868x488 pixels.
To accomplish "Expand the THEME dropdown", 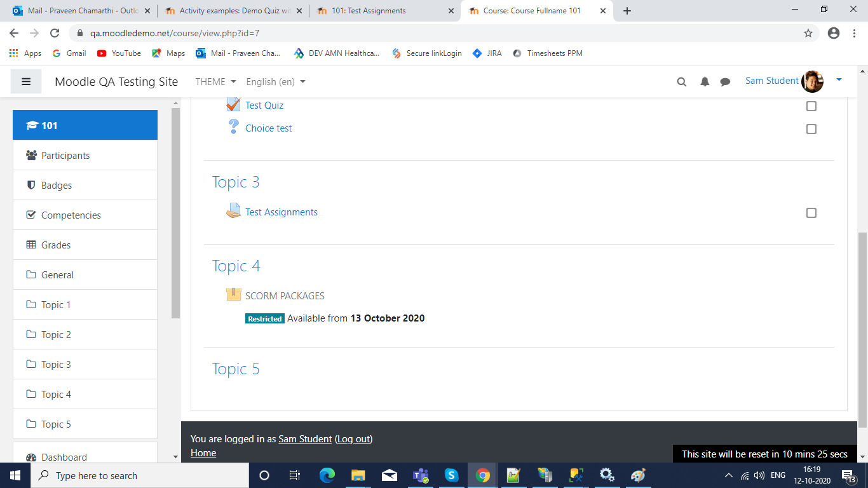I will 215,81.
